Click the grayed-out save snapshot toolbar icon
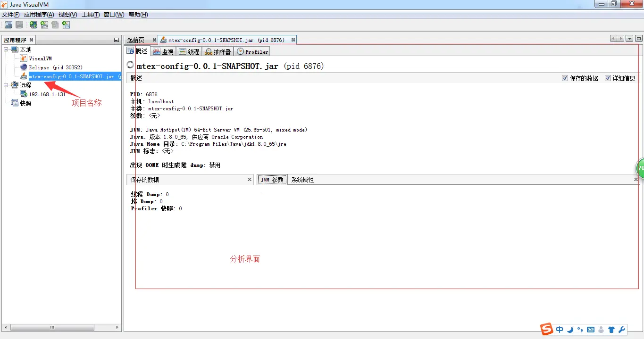The image size is (644, 339). [x=19, y=25]
